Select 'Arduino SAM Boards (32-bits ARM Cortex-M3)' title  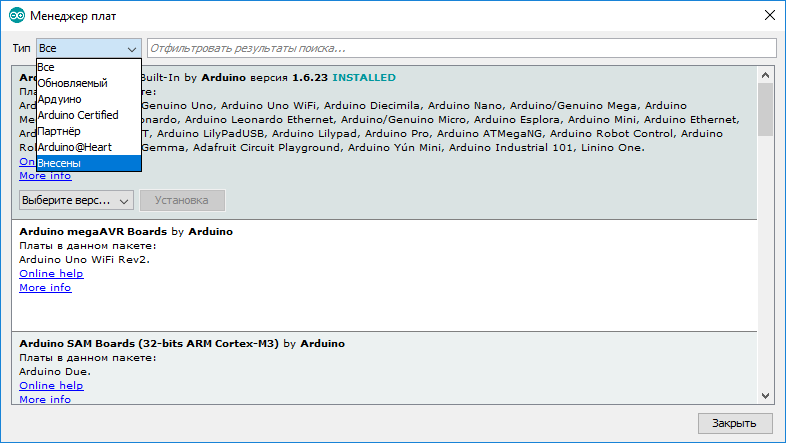149,344
